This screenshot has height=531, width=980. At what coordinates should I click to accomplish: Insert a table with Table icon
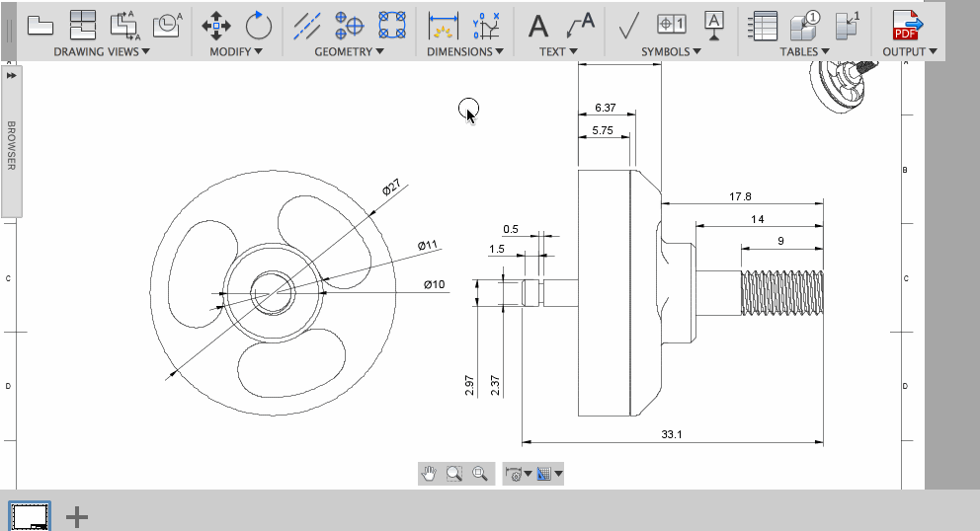(764, 25)
